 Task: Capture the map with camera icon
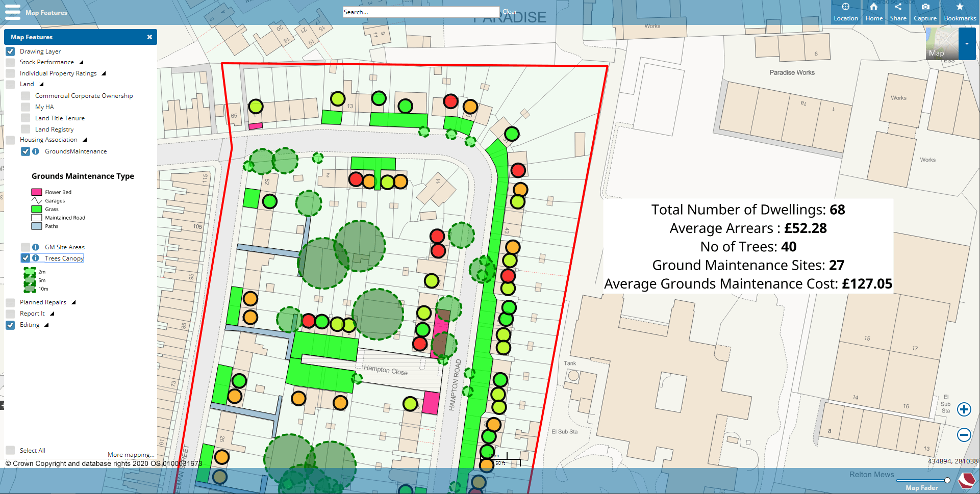[x=925, y=7]
